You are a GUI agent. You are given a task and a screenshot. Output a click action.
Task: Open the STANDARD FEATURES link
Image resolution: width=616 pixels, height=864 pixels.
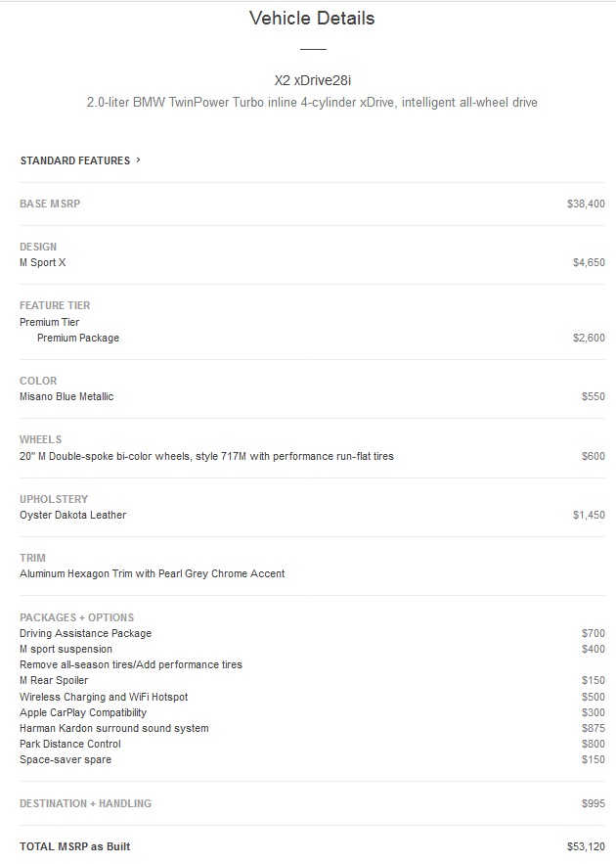[74, 160]
